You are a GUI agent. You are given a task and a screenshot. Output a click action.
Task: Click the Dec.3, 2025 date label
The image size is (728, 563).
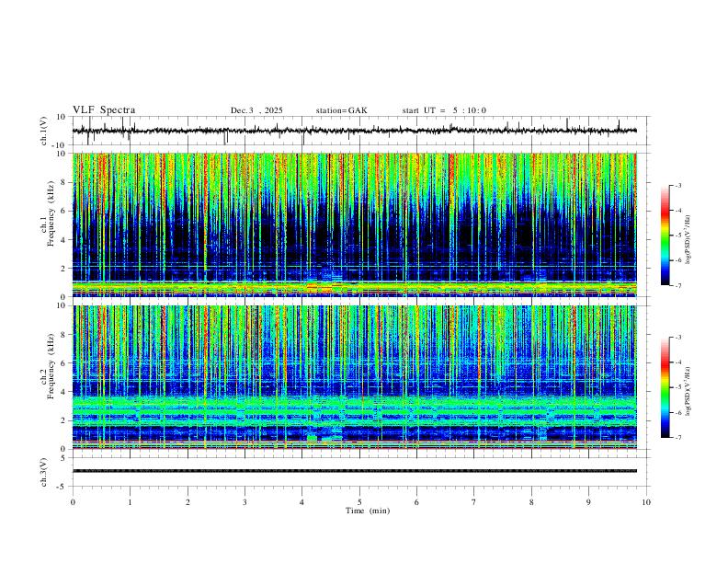256,110
